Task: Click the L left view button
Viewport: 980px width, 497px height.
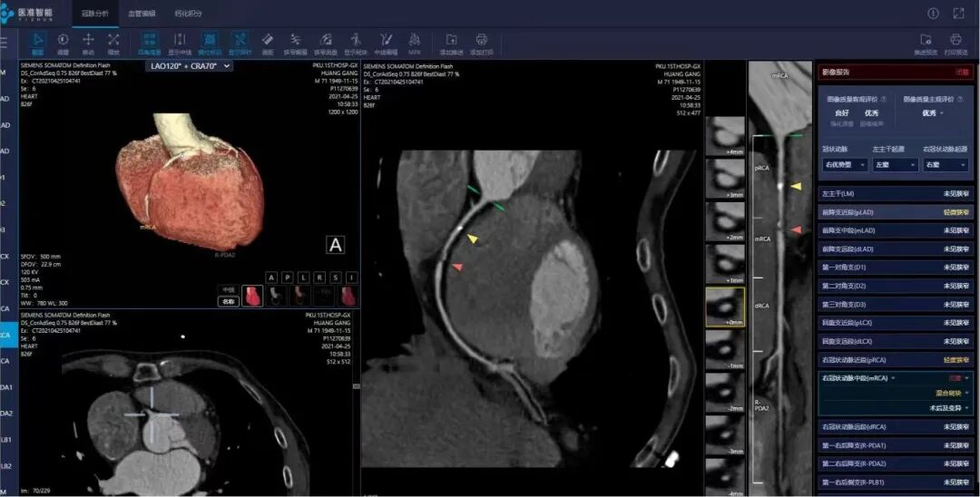Action: tap(303, 278)
